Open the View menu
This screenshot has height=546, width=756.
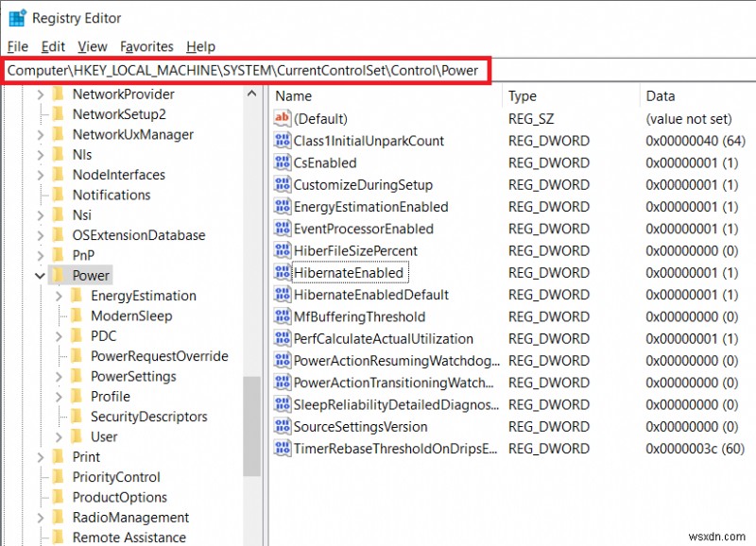pyautogui.click(x=93, y=46)
